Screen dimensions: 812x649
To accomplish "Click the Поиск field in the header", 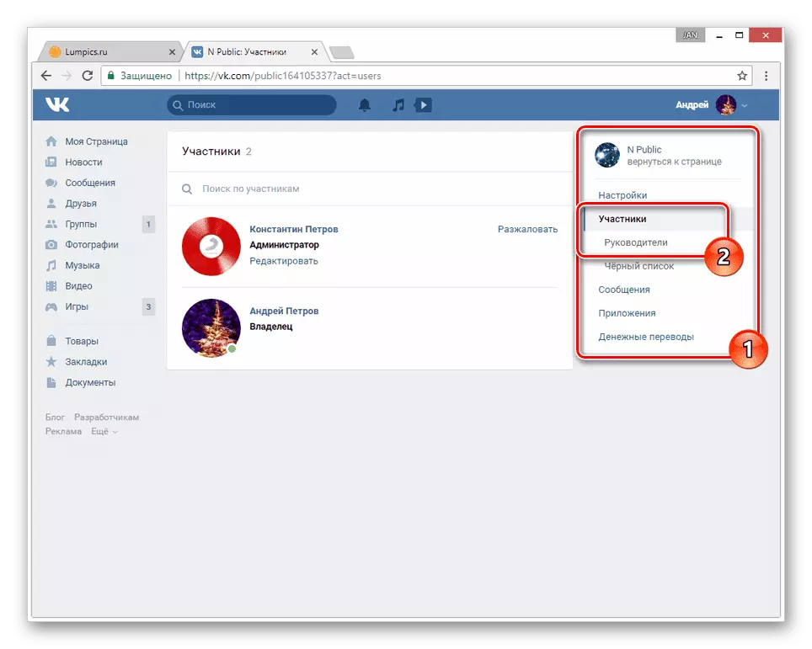I will tap(252, 105).
